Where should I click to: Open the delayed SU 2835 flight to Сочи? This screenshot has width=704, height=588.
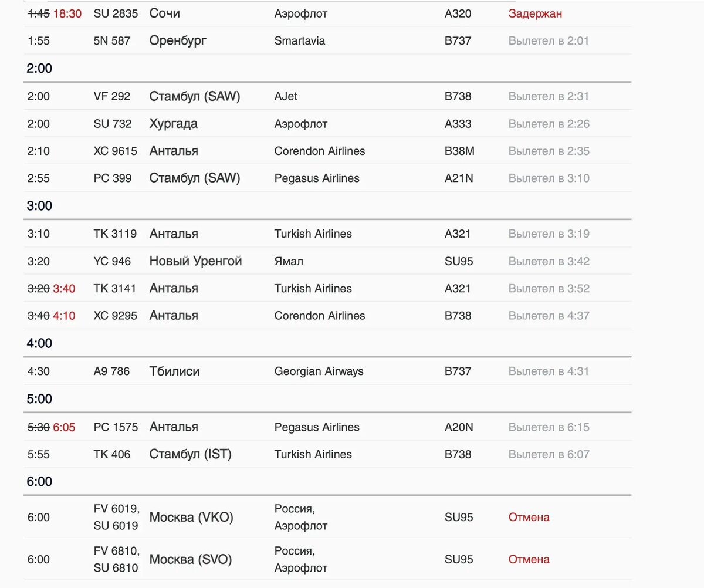coord(328,13)
